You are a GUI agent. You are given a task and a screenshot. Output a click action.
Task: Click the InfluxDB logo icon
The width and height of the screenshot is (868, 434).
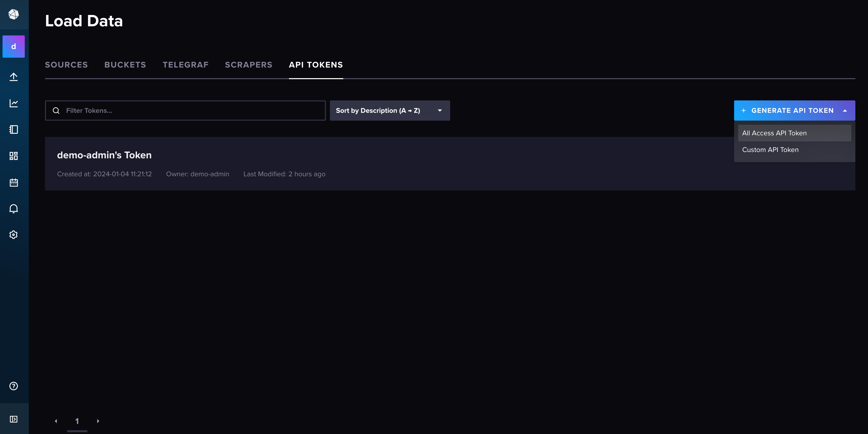click(13, 14)
